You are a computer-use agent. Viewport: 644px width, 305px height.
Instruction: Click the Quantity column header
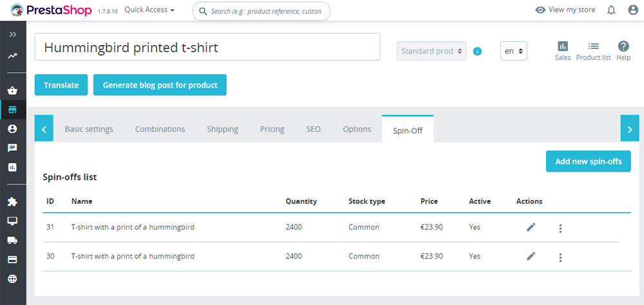(301, 201)
